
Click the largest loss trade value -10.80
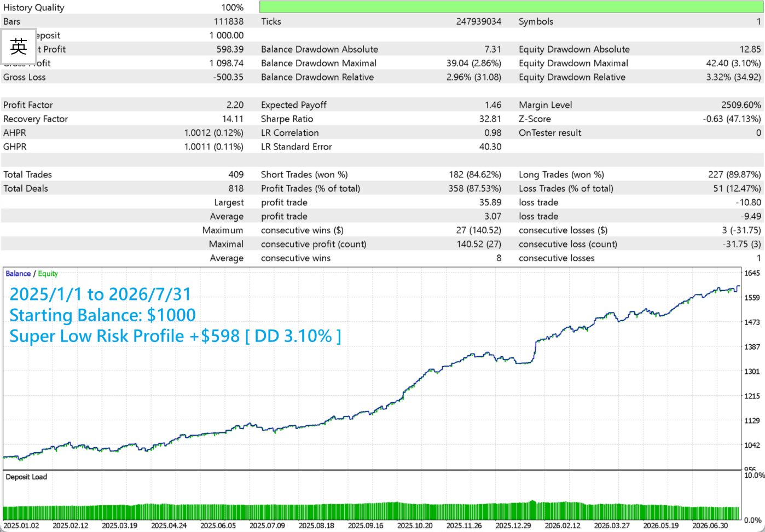coord(749,203)
